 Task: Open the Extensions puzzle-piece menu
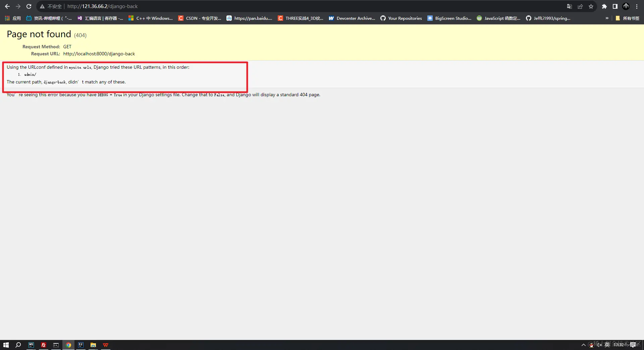coord(604,6)
